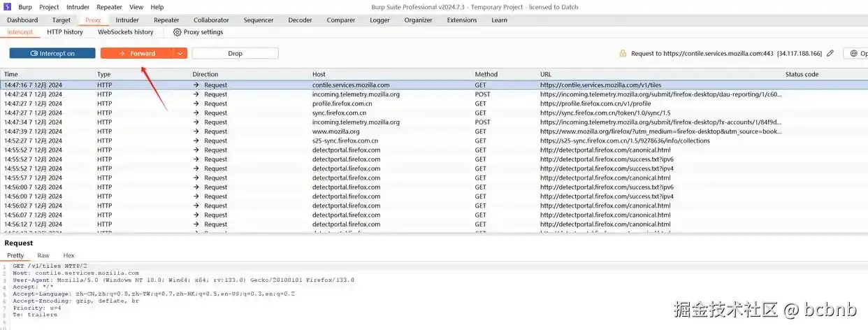The image size is (868, 330).
Task: Click the Forward button
Action: click(x=137, y=53)
